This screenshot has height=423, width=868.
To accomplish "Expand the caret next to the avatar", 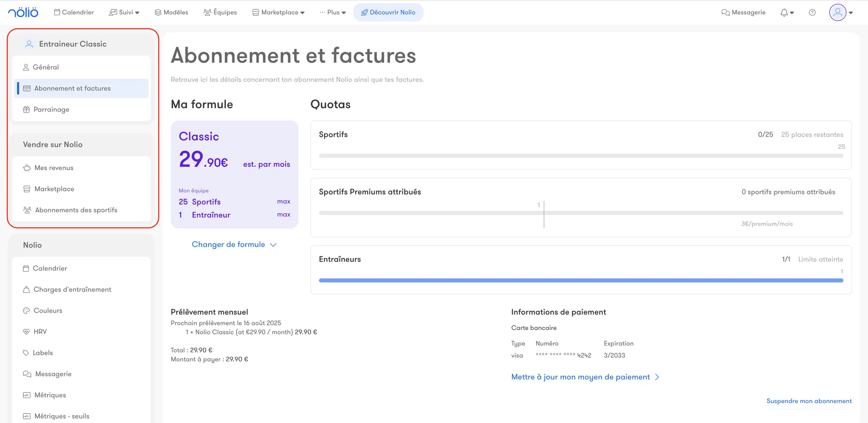I will (x=851, y=13).
